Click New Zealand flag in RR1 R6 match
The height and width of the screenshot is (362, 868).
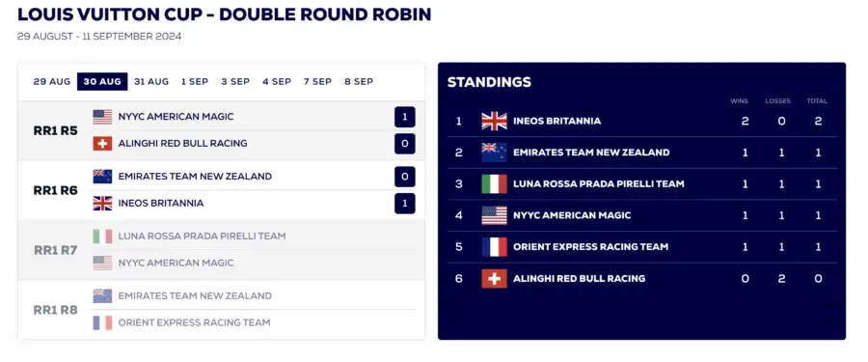coord(102,177)
